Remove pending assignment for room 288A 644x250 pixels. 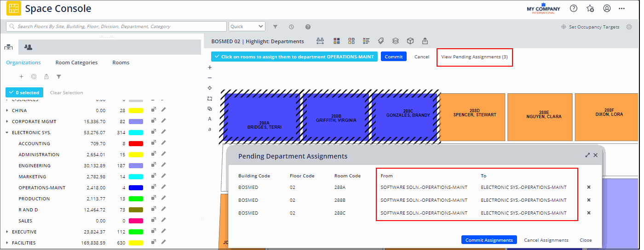[x=589, y=187]
